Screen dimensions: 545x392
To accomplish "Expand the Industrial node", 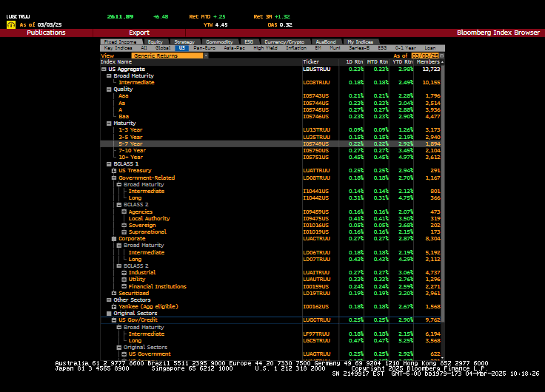I will pos(124,273).
